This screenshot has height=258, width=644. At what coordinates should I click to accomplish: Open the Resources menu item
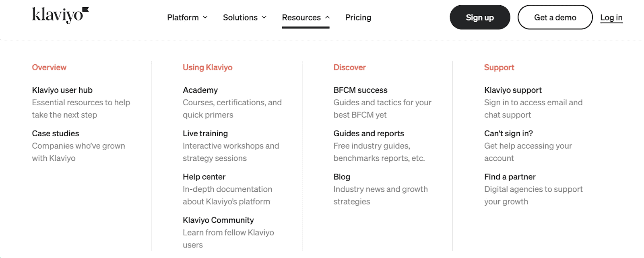[x=301, y=17]
